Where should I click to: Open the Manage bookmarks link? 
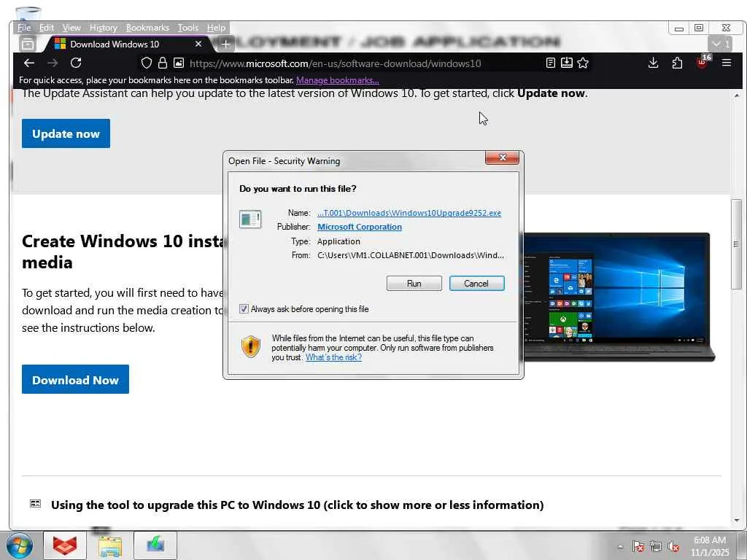(337, 80)
